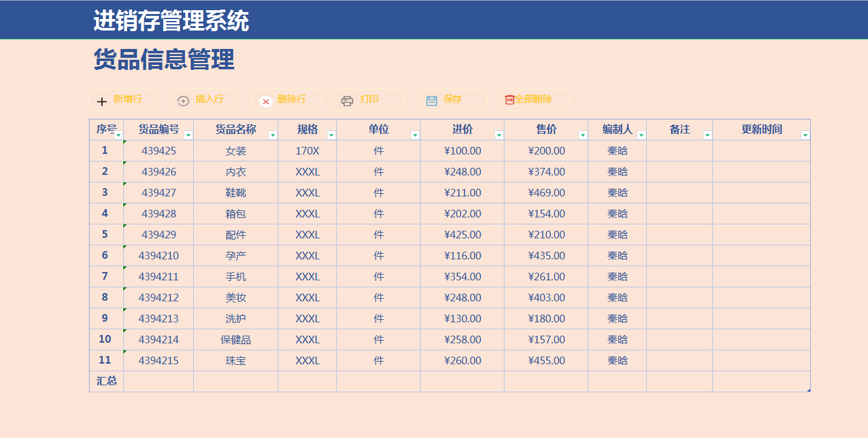The height and width of the screenshot is (438, 868).
Task: Open the 序号 column filter dropdown
Action: click(117, 134)
